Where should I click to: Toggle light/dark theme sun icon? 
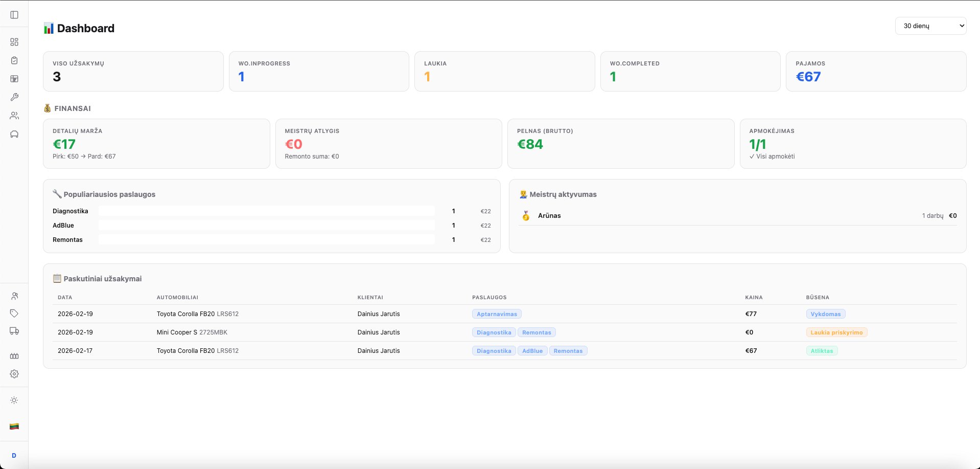pyautogui.click(x=14, y=400)
